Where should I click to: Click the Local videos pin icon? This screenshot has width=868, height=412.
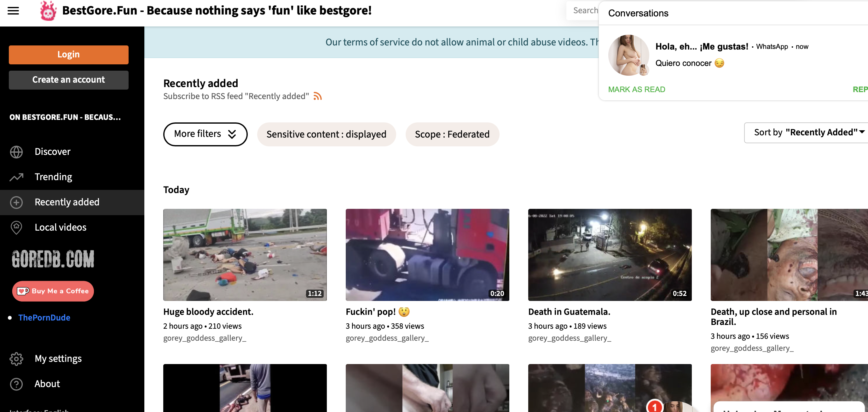tap(16, 227)
